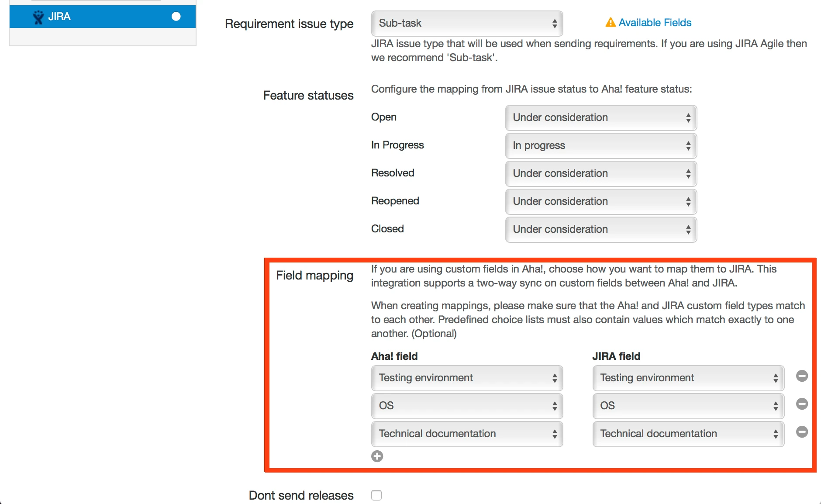Click the JIRA logo icon in sidebar
Screen dimensions: 821x504
[38, 17]
